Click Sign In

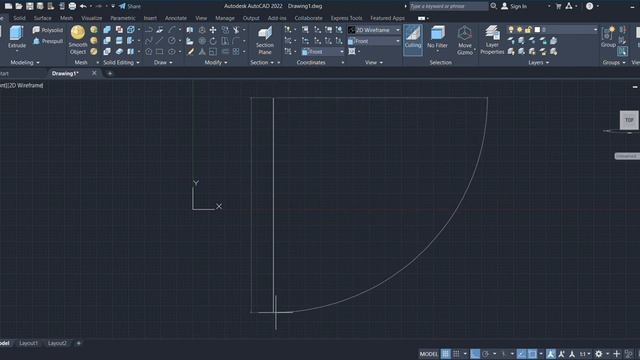(x=514, y=6)
